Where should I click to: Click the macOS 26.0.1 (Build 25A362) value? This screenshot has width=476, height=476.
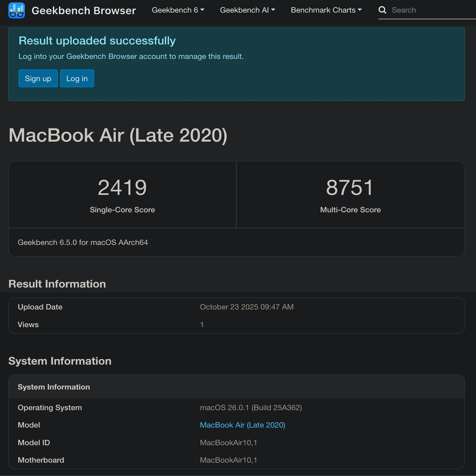point(251,408)
